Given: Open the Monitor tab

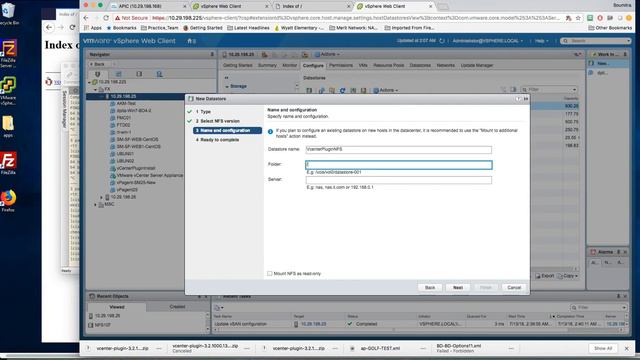Looking at the screenshot, I should (290, 65).
